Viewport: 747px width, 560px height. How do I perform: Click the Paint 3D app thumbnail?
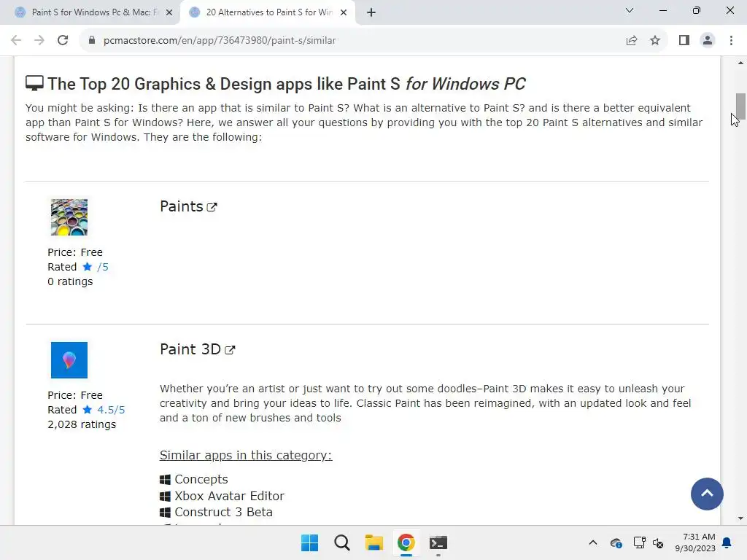pyautogui.click(x=69, y=360)
